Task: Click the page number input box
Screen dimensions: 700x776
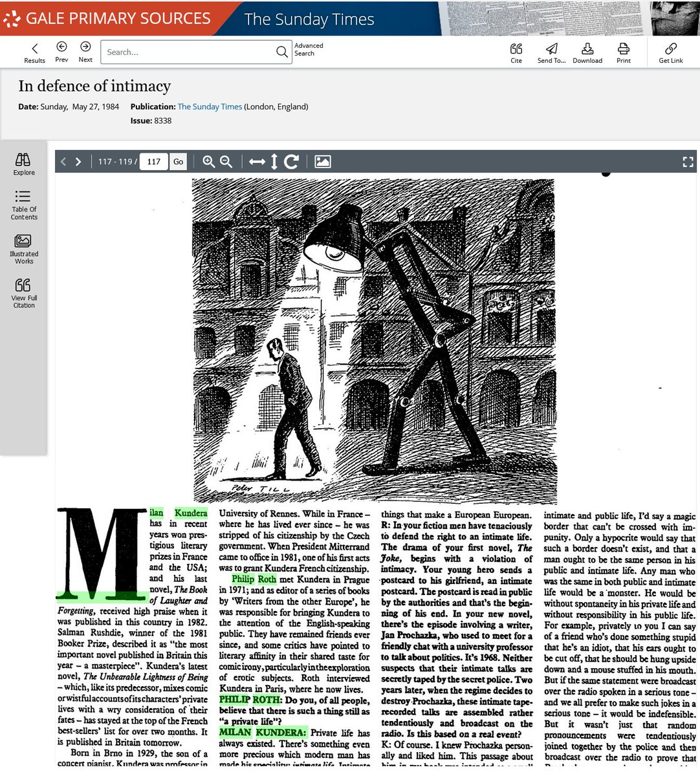Action: coord(153,162)
